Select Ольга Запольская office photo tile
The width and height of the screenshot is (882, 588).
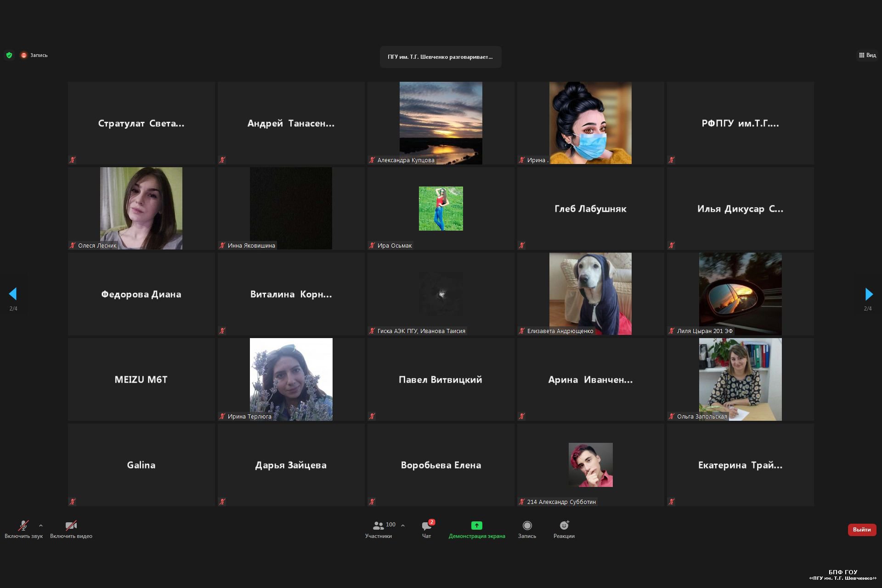pos(741,379)
